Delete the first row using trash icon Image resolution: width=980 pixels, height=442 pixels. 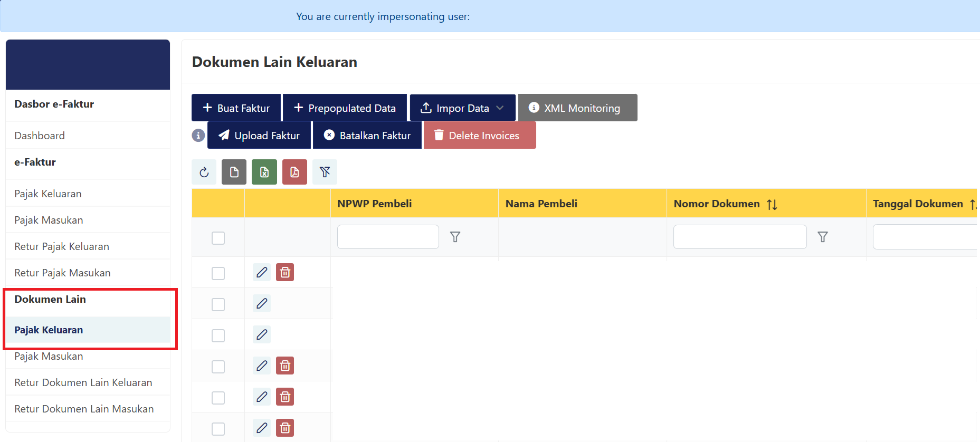click(285, 273)
